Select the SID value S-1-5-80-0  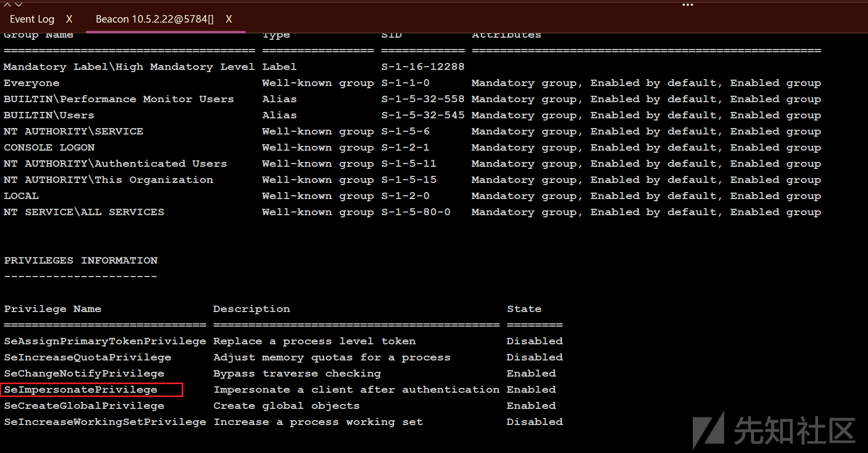click(x=416, y=212)
